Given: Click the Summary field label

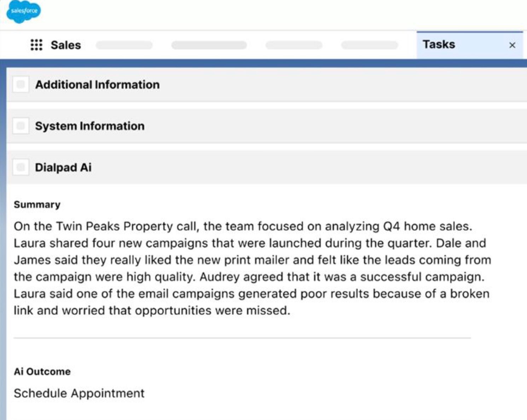Looking at the screenshot, I should click(x=37, y=205).
